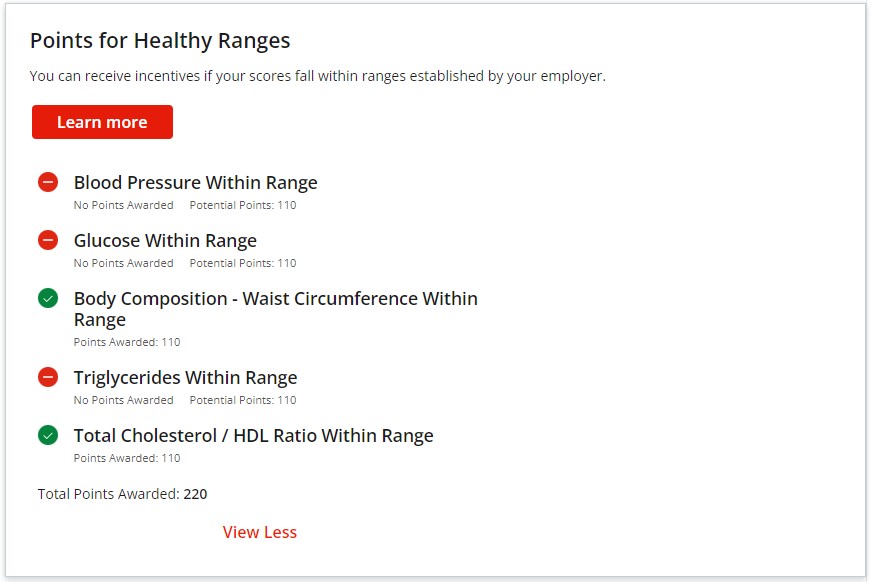
Task: Click Potential Points 110 under Triglycerides
Action: (243, 400)
